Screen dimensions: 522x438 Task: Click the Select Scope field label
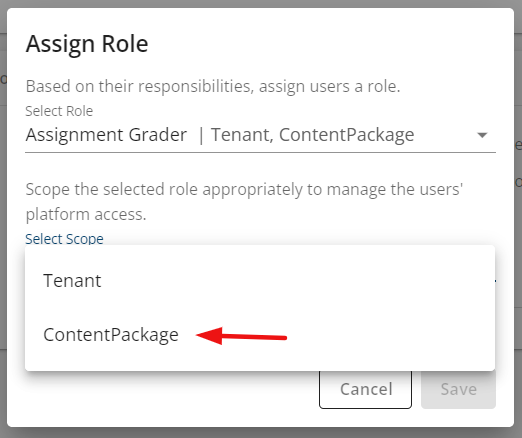(64, 239)
